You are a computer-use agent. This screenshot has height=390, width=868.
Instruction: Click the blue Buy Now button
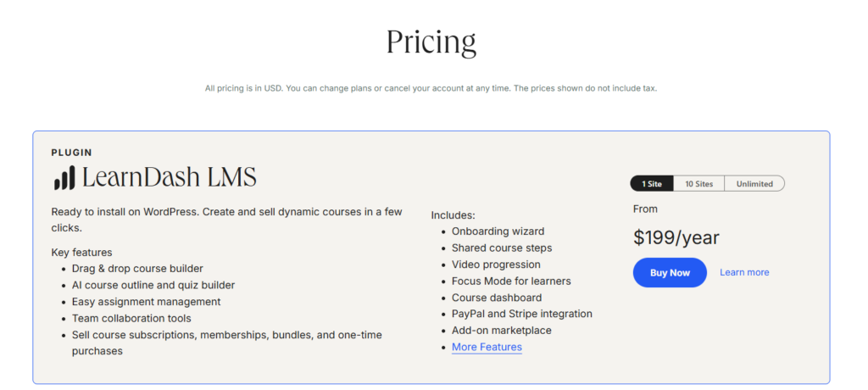tap(670, 272)
